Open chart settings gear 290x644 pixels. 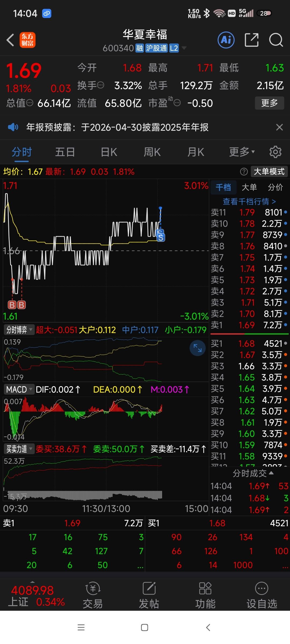click(x=275, y=152)
